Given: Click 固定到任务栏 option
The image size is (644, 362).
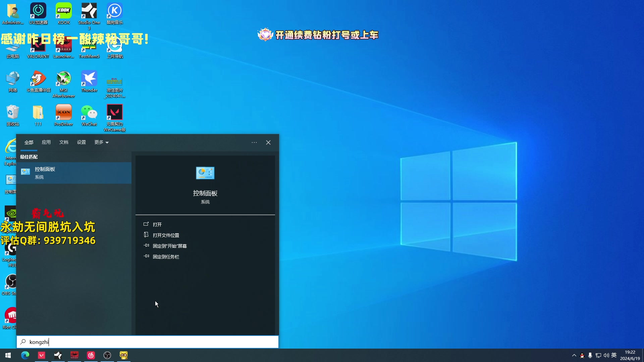Looking at the screenshot, I should [x=205, y=257].
